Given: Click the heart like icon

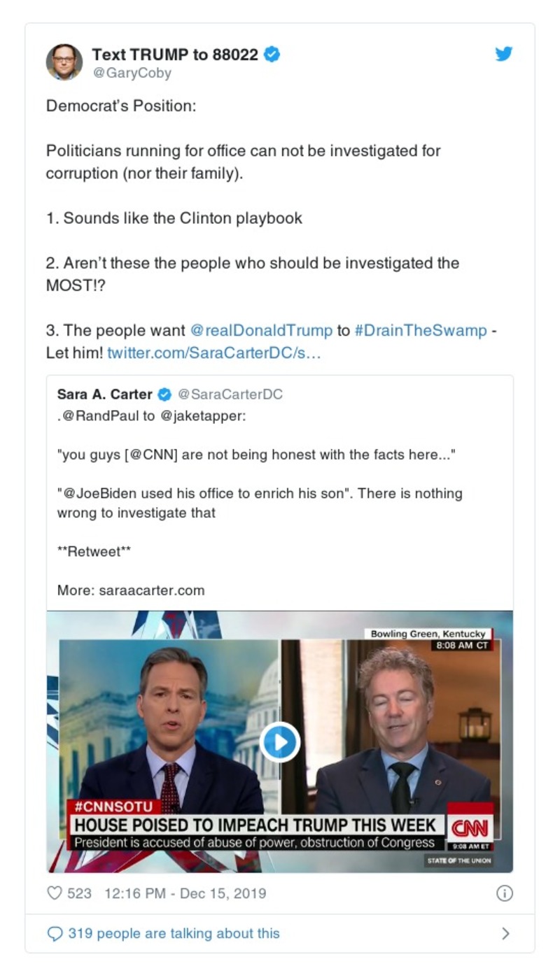Looking at the screenshot, I should point(55,893).
